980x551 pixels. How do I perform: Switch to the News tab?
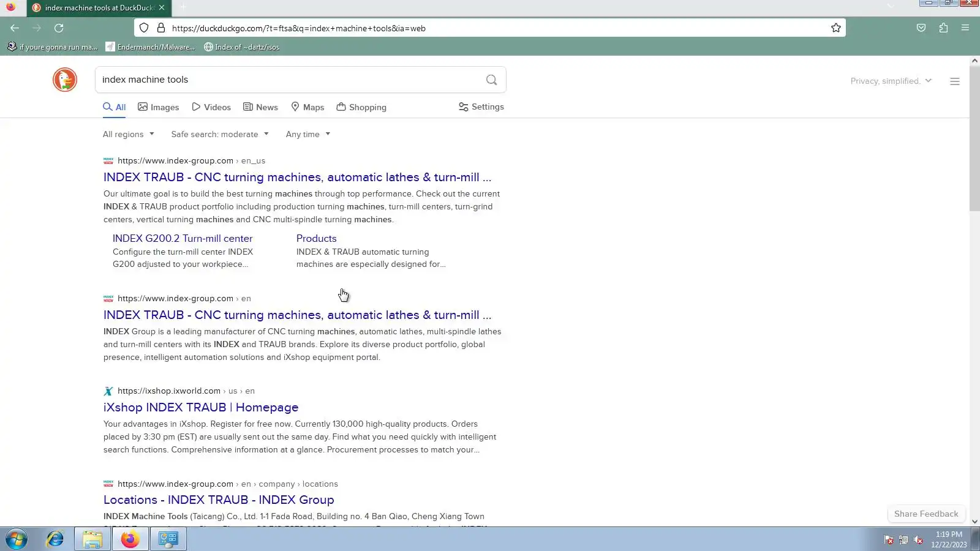pyautogui.click(x=260, y=107)
